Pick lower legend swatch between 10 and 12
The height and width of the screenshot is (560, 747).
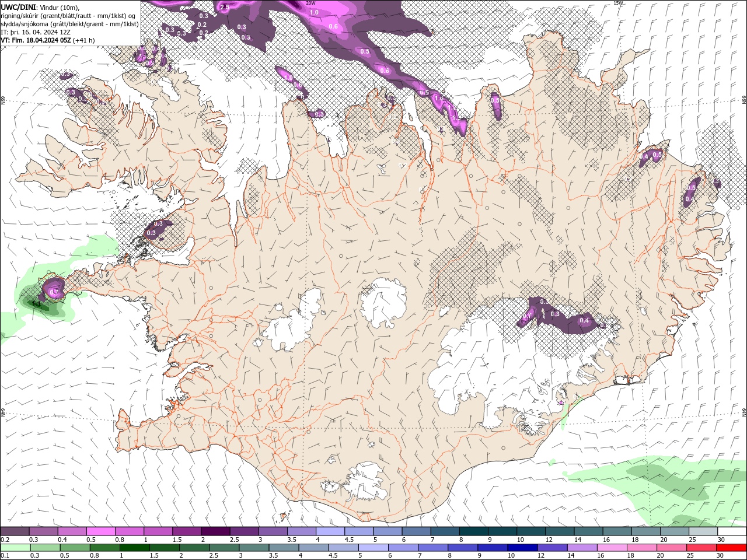523,548
